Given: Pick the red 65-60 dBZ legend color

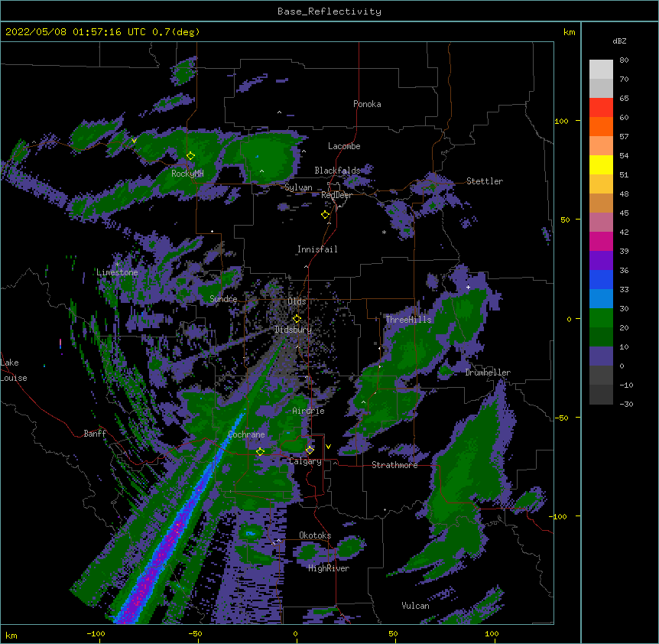Looking at the screenshot, I should click(601, 108).
